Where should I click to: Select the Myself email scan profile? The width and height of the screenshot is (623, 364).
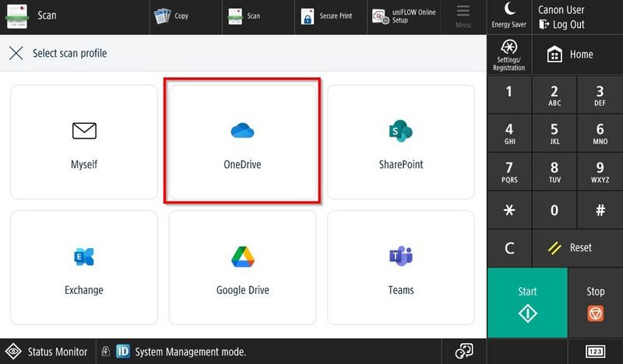coord(84,142)
